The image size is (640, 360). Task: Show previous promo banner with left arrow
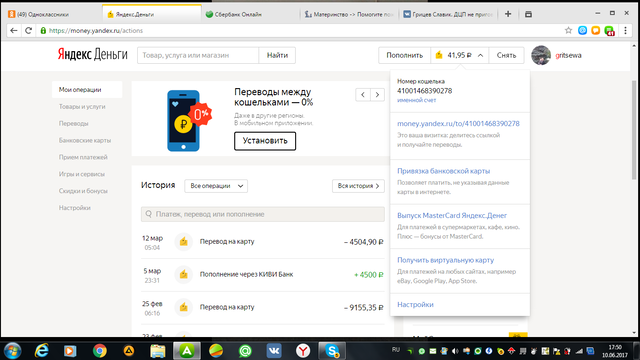pyautogui.click(x=363, y=95)
